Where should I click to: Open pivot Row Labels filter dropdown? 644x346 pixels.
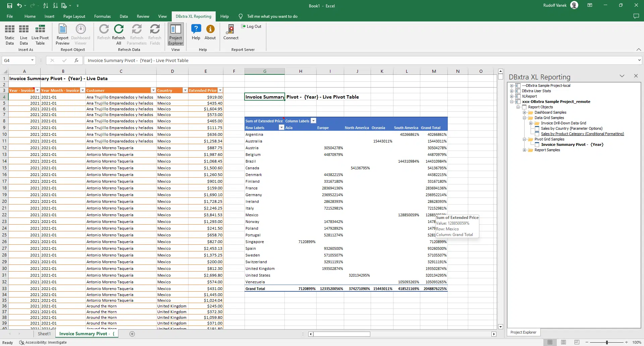click(x=281, y=128)
